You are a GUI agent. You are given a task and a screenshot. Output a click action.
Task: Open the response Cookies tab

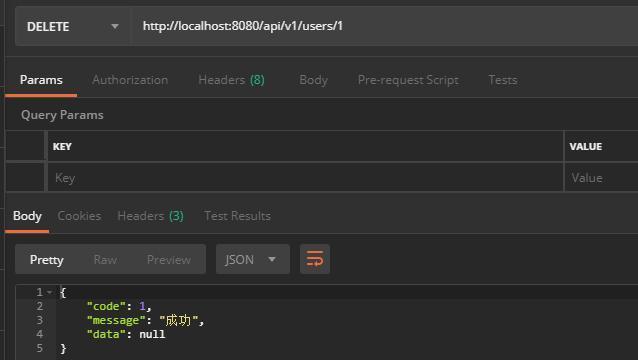click(79, 216)
